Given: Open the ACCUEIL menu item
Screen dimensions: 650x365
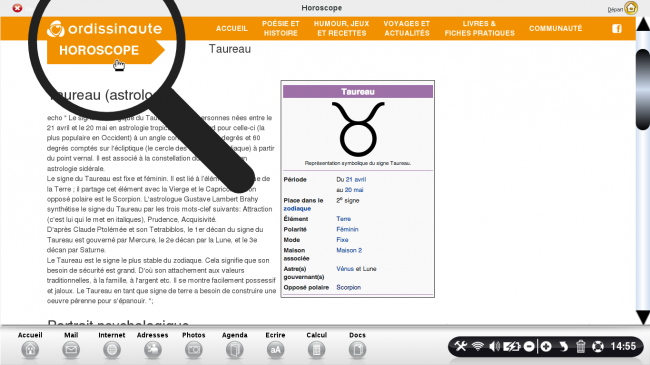Looking at the screenshot, I should point(232,28).
